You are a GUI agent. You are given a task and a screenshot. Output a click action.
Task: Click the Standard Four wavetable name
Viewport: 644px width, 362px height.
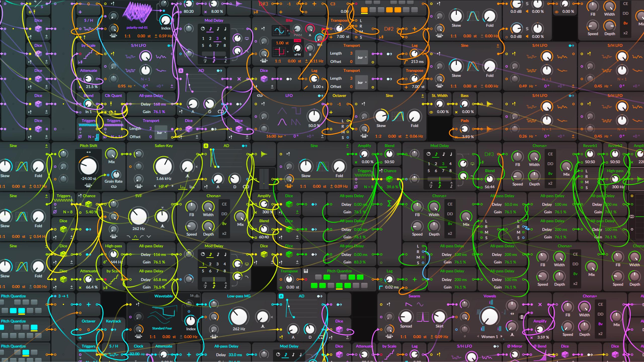click(162, 328)
